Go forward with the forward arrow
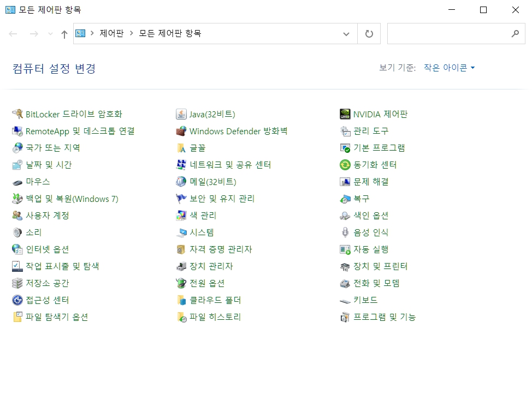 tap(34, 34)
